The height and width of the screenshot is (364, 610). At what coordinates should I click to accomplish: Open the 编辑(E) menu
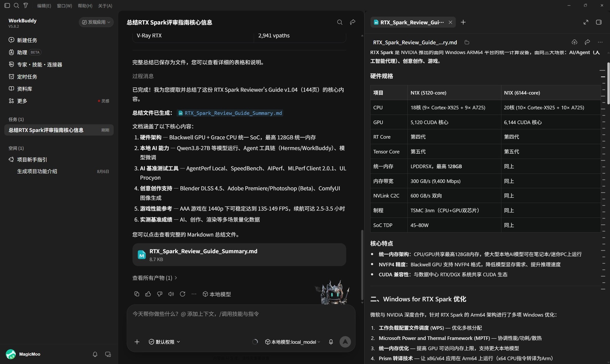pyautogui.click(x=44, y=6)
